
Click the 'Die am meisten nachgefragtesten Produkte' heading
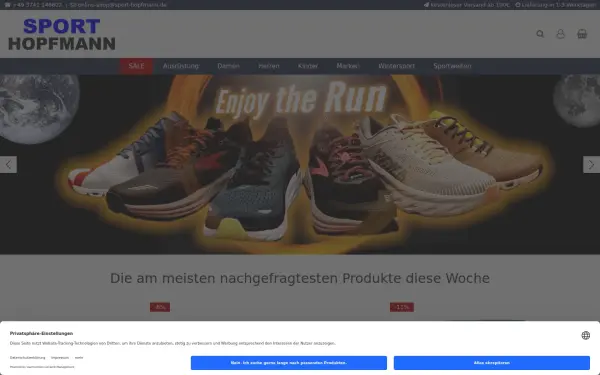300,278
